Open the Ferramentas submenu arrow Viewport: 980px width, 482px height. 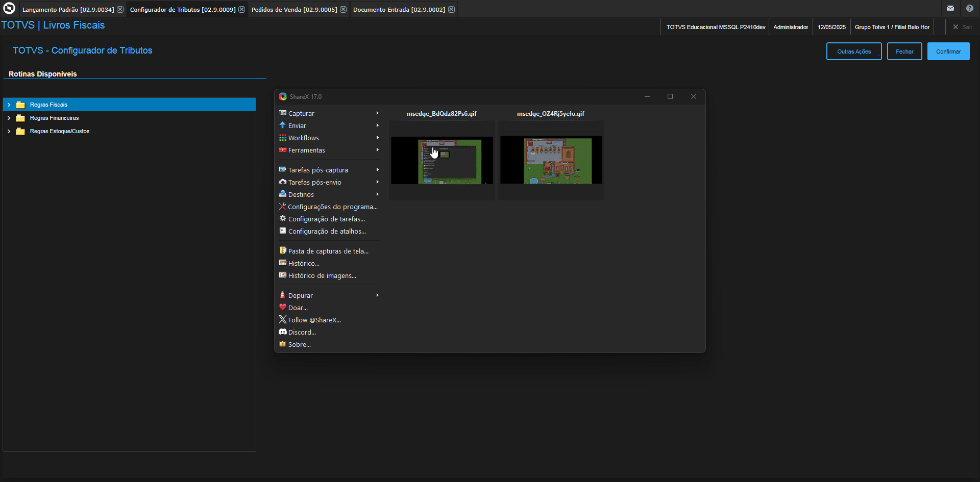(378, 150)
